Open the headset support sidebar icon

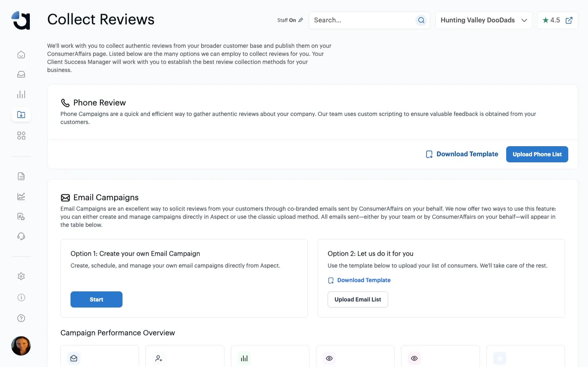(x=21, y=236)
